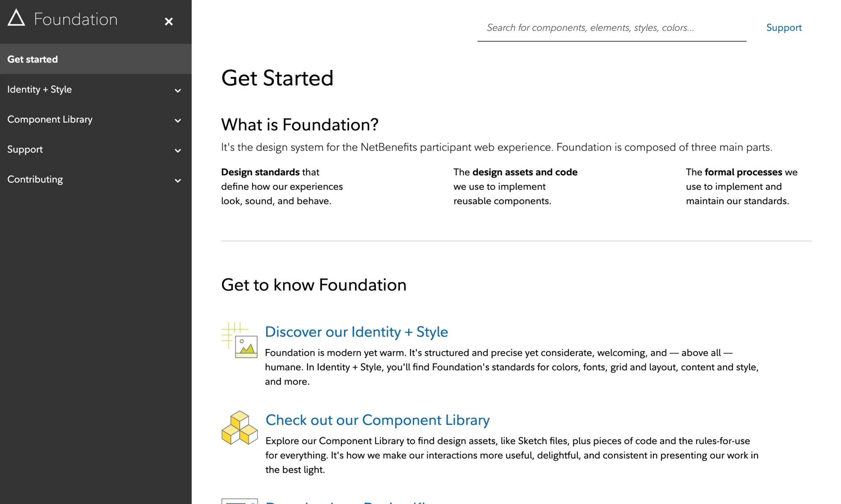This screenshot has width=841, height=504.
Task: Select Contributing in the sidebar
Action: pyautogui.click(x=35, y=179)
